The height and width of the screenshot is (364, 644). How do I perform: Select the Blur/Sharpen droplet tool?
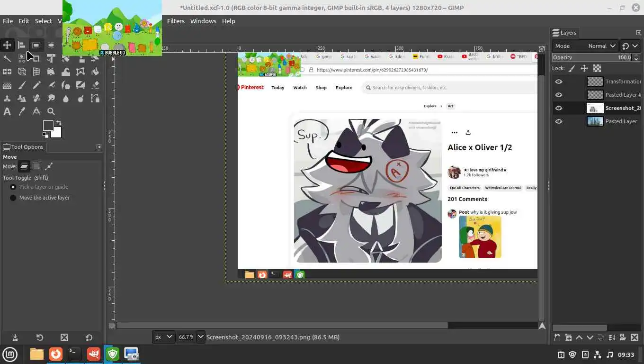66,99
